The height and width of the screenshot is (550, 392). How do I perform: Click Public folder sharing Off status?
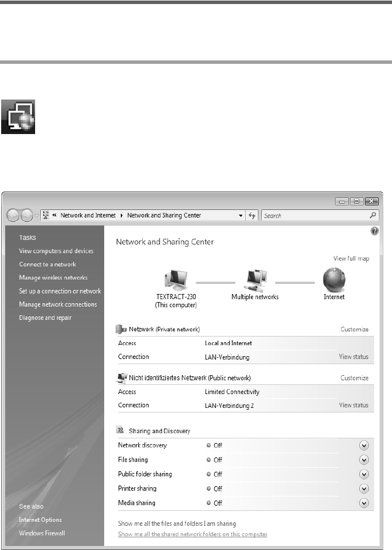(x=215, y=474)
